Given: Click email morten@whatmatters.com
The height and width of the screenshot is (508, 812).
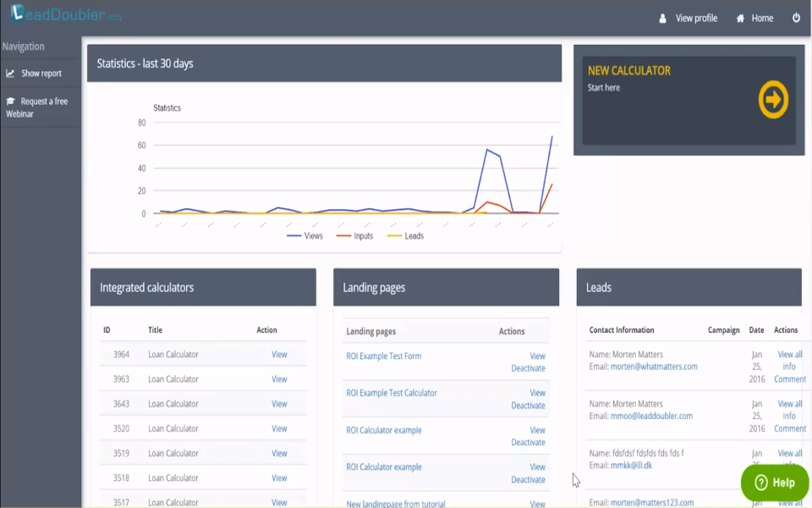Looking at the screenshot, I should (x=654, y=367).
